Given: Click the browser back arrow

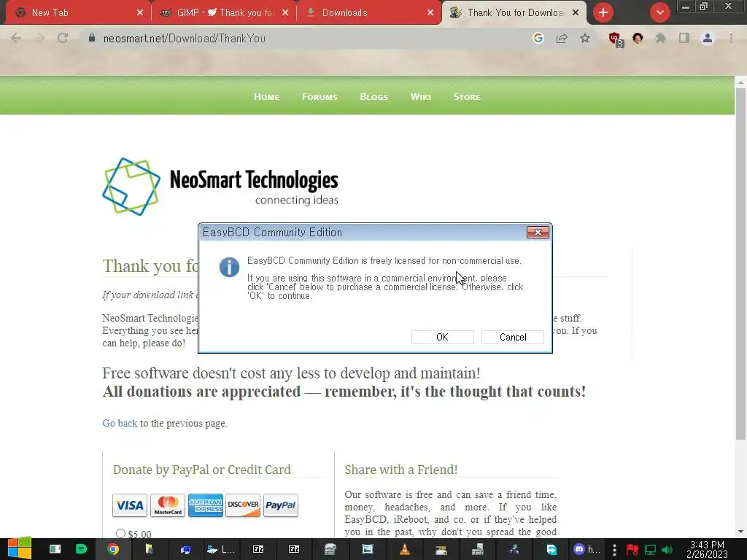Looking at the screenshot, I should [16, 38].
